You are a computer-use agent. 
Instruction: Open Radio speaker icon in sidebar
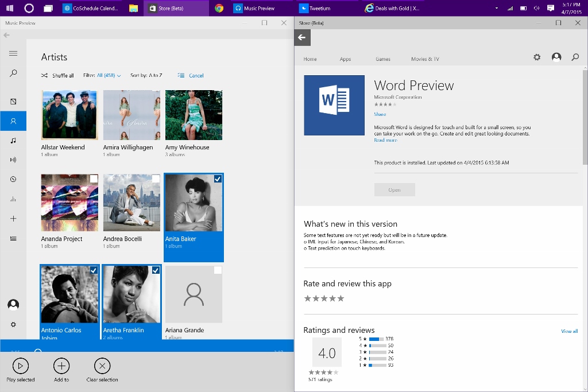pos(13,160)
